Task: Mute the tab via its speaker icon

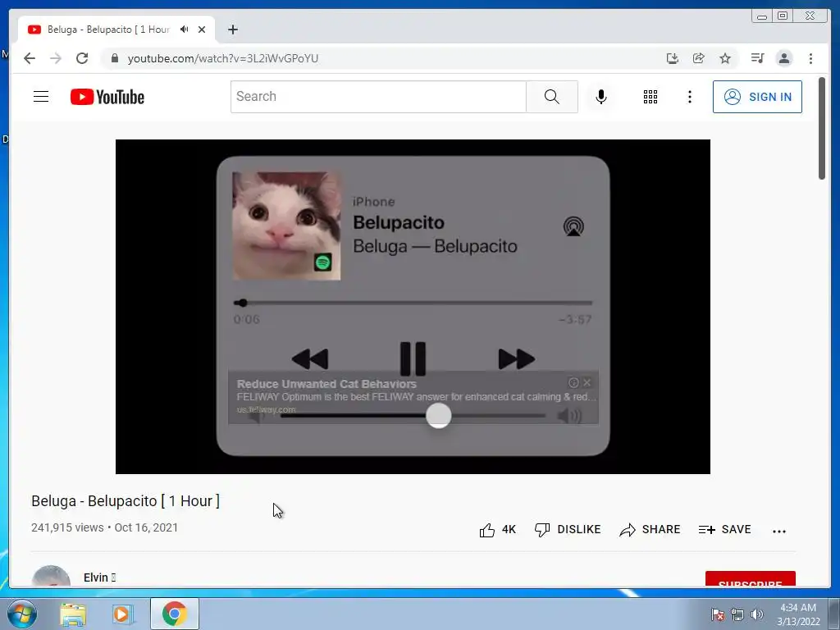Action: [185, 30]
